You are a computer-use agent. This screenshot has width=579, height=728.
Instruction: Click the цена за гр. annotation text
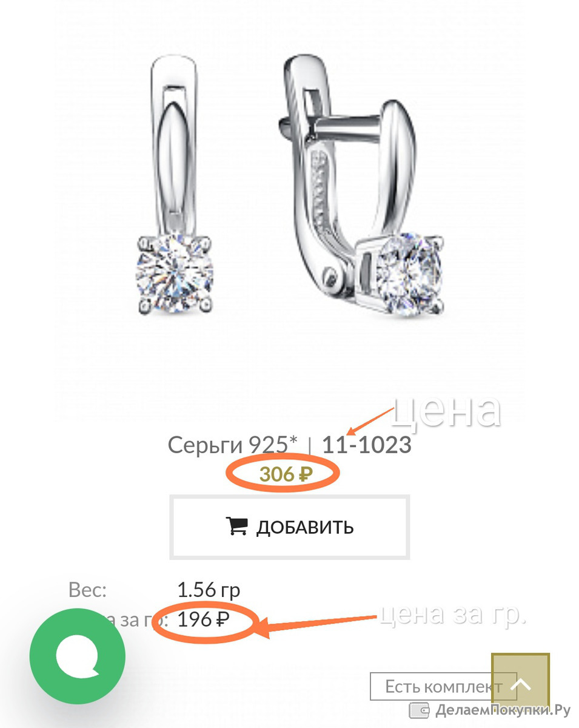pos(453,615)
